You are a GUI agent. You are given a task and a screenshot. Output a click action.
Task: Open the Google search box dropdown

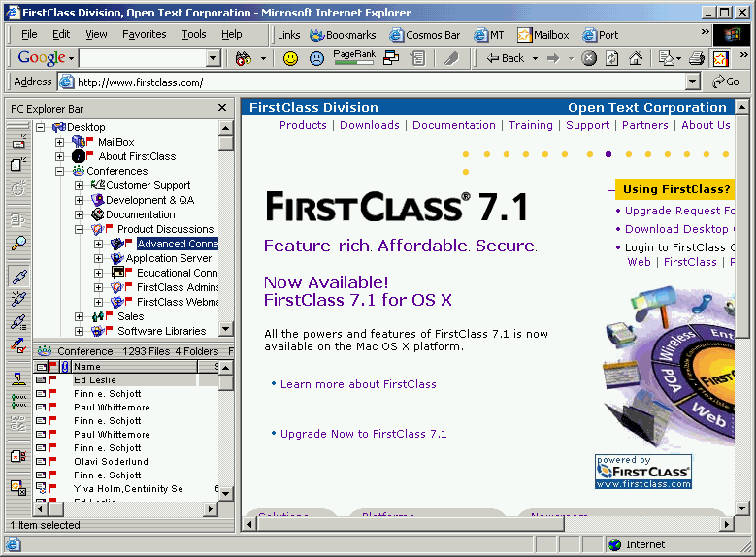[x=214, y=59]
